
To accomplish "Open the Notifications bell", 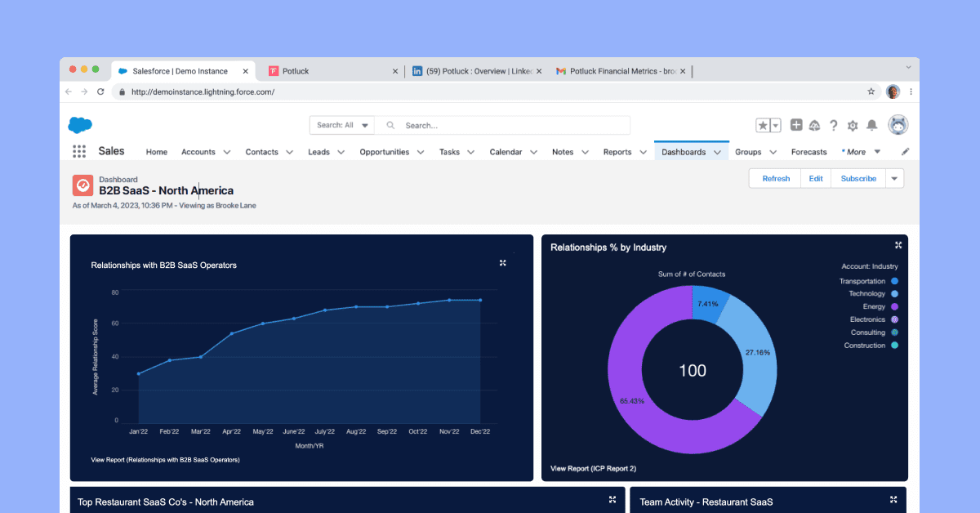I will click(871, 125).
